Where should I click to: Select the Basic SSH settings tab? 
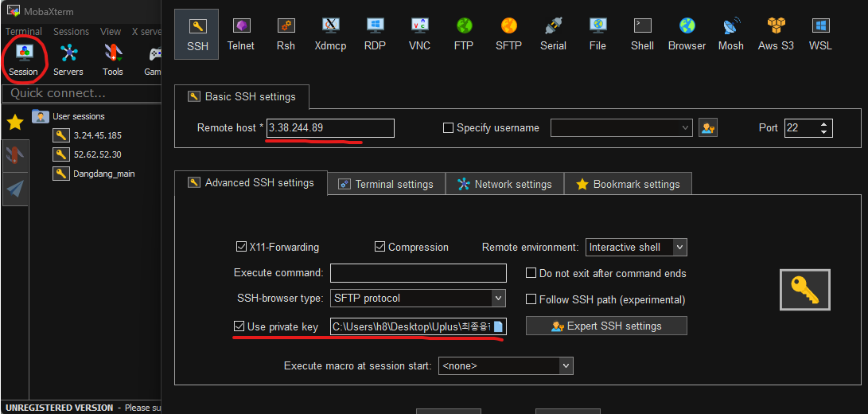pos(242,96)
